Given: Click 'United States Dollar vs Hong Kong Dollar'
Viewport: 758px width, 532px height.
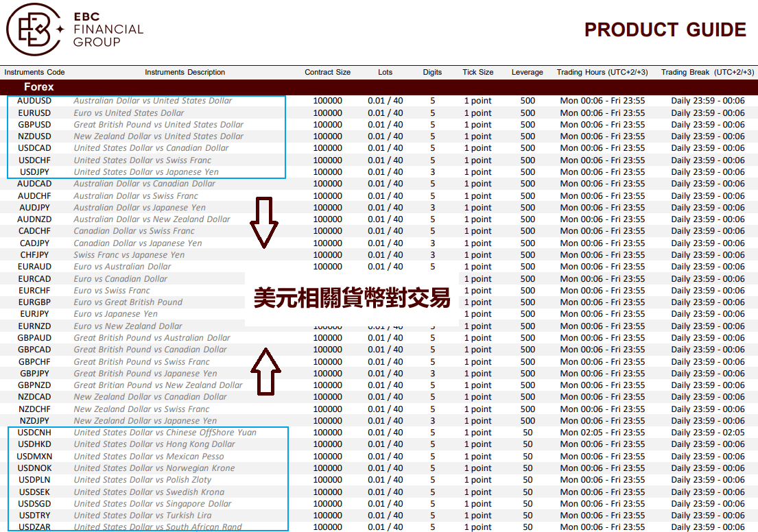Looking at the screenshot, I should coord(154,444).
